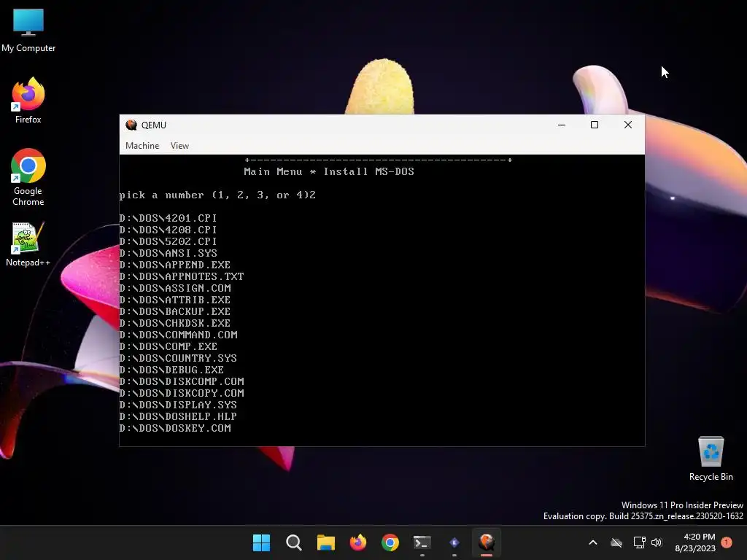Click the 'D:\DOS\ANSI.SYS' line
Viewport: 747px width, 560px height.
tap(169, 253)
